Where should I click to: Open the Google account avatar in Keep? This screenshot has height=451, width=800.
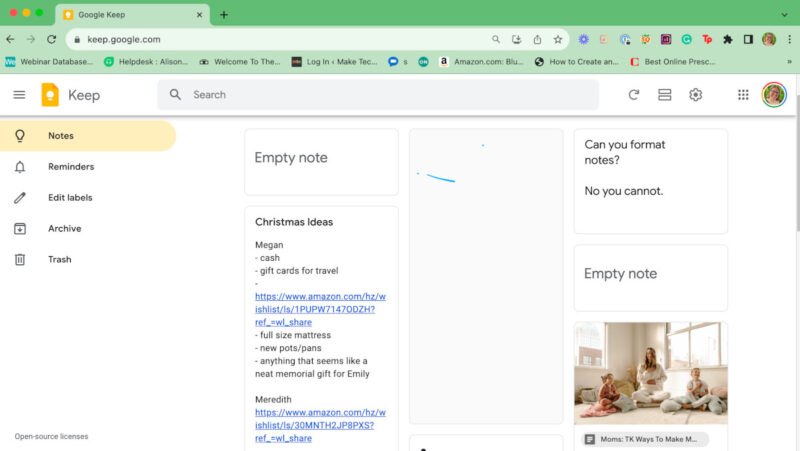774,95
